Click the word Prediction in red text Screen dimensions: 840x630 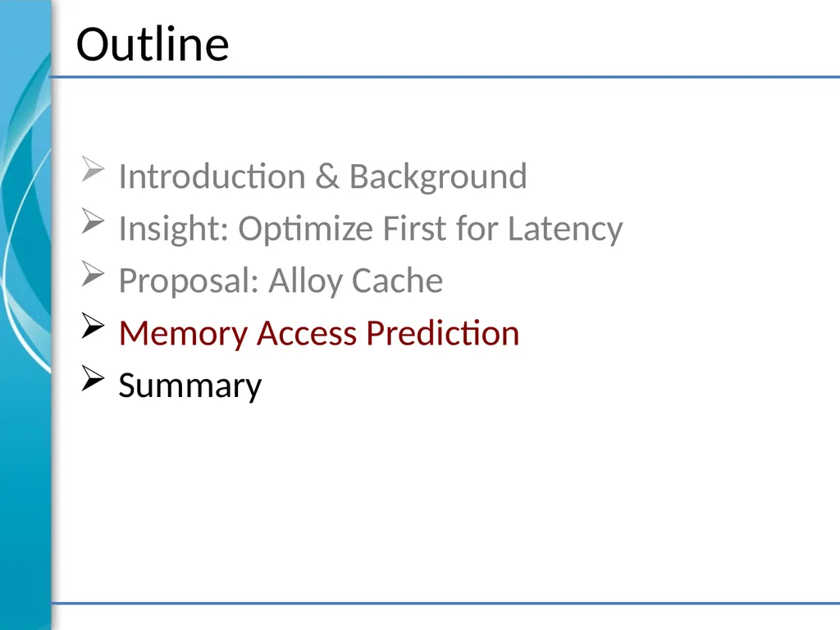443,333
